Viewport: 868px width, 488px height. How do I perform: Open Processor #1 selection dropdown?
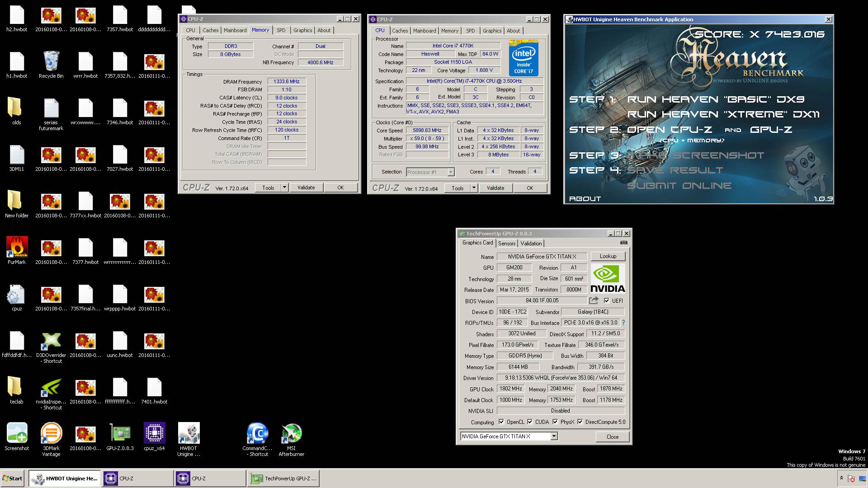(x=451, y=172)
